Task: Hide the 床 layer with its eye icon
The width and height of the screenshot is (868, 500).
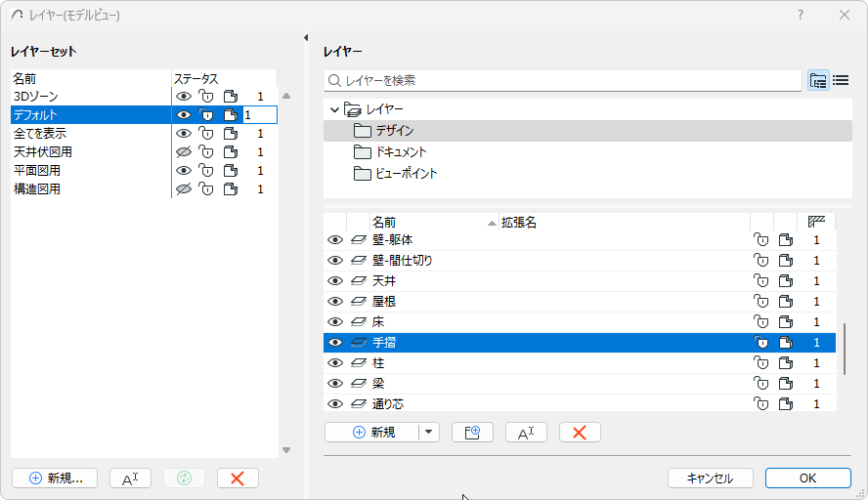Action: pos(334,322)
